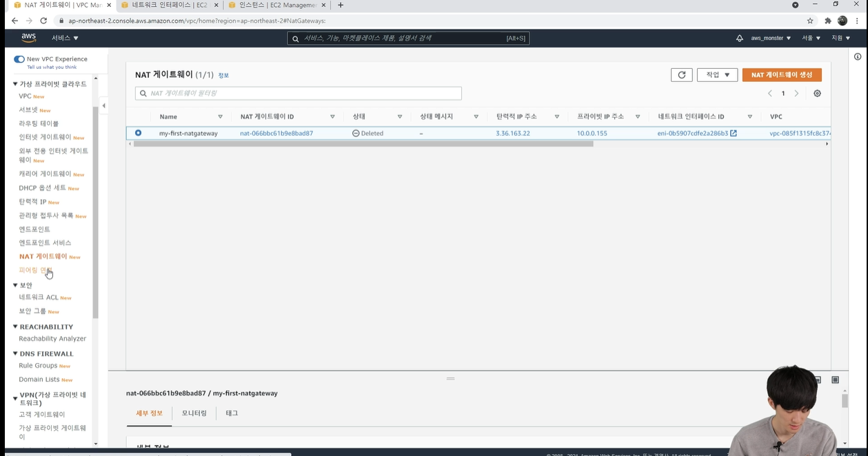Switch to 모니터링 tab
This screenshot has height=456, width=868.
coord(194,413)
